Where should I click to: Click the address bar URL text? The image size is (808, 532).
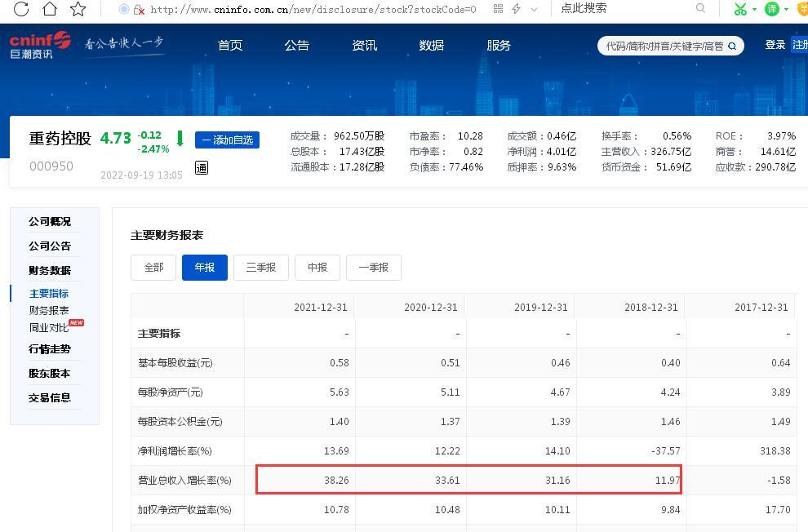tap(313, 10)
